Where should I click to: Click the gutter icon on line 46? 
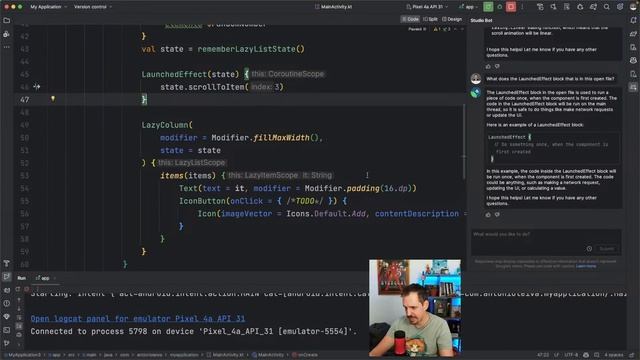tap(37, 87)
